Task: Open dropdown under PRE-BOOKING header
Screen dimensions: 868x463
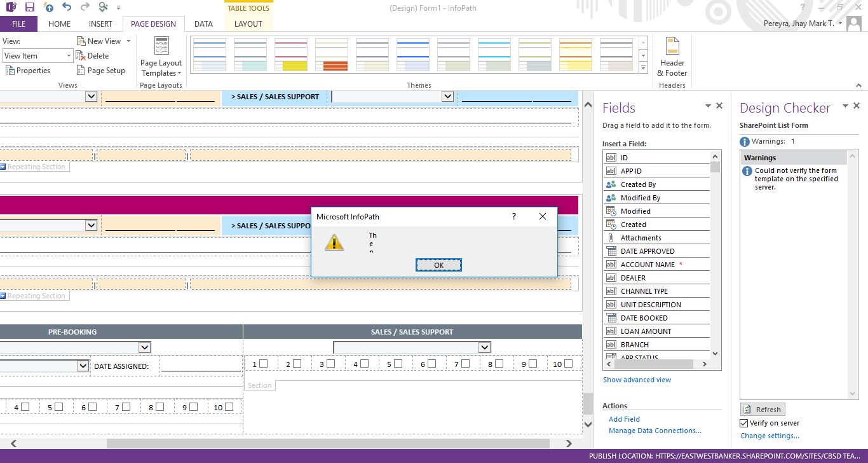Action: (145, 347)
